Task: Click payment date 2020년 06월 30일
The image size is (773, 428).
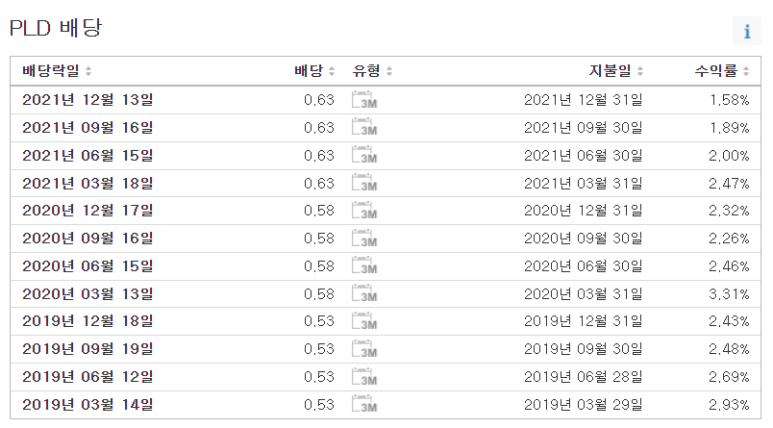Action: pyautogui.click(x=583, y=266)
